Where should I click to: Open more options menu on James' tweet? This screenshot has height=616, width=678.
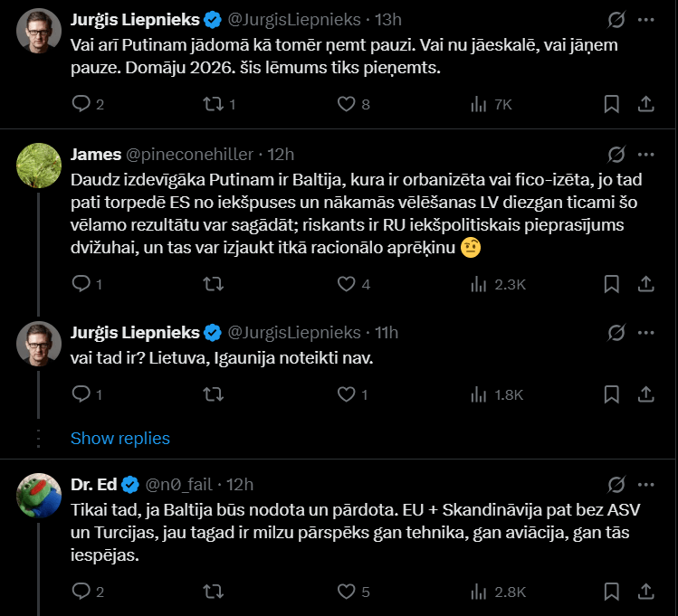(646, 154)
